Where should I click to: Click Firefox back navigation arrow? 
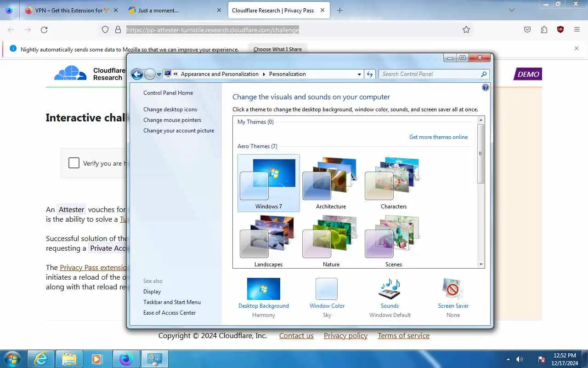coord(11,29)
